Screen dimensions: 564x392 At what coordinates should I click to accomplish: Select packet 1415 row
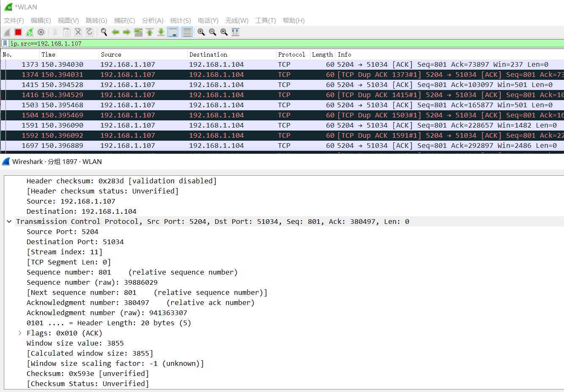(282, 85)
